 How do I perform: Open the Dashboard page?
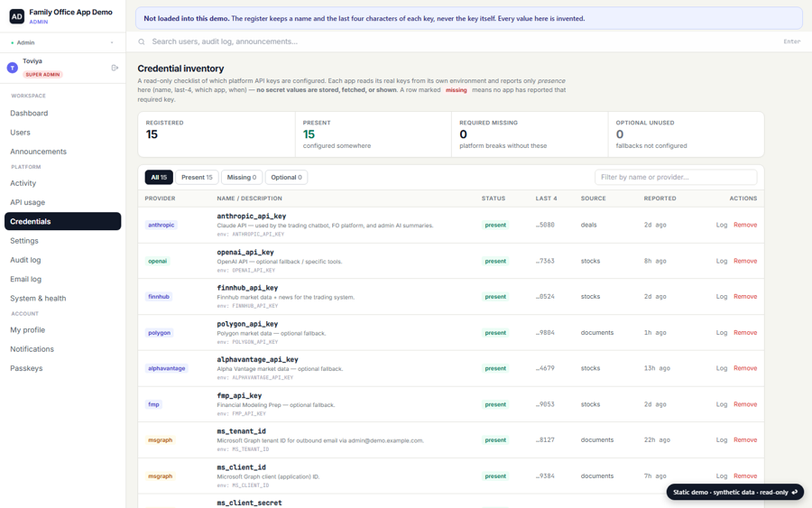tap(29, 114)
